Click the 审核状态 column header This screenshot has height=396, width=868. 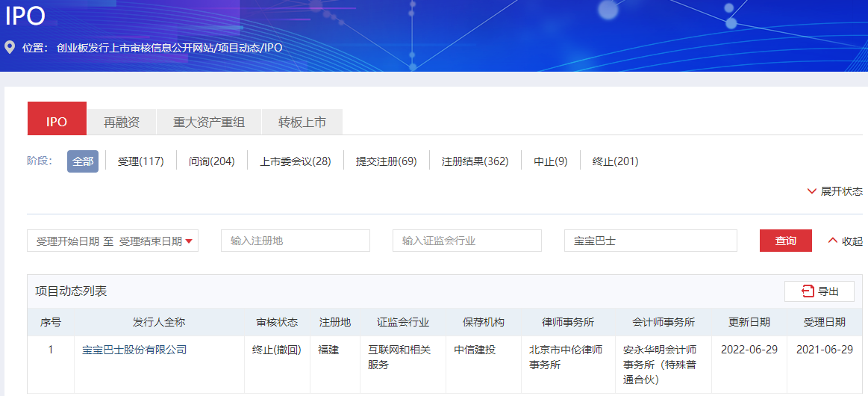click(277, 322)
